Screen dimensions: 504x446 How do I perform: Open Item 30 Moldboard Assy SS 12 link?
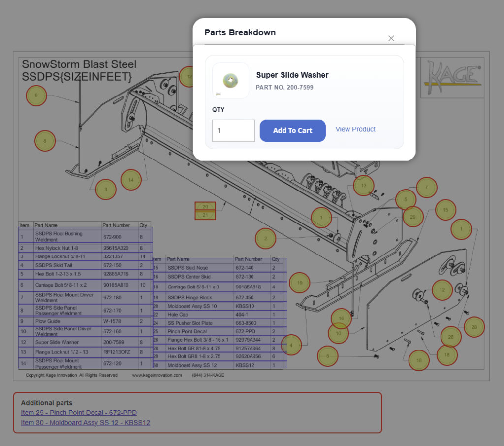85,423
